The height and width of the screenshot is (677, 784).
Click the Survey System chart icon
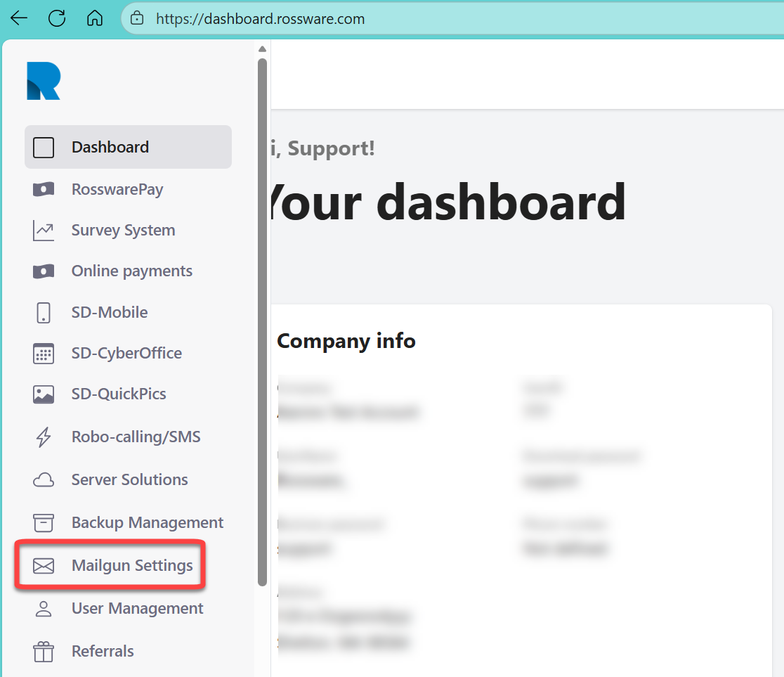point(44,231)
